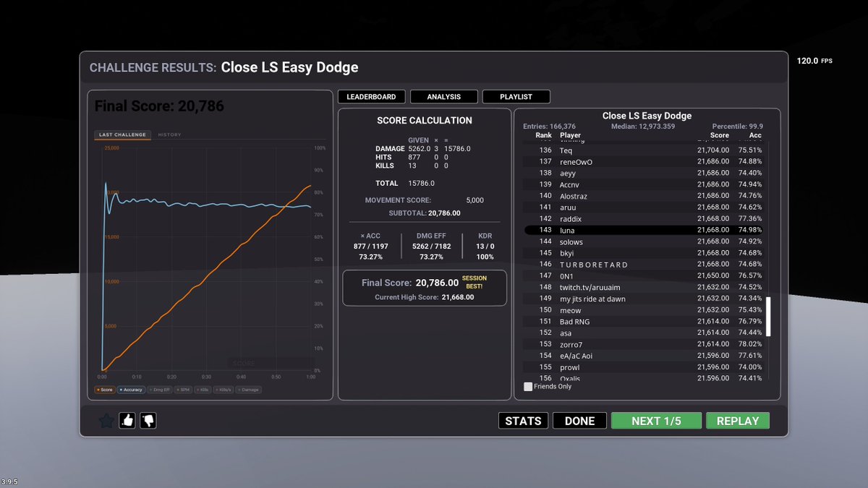Click the Session Best badge

click(x=475, y=282)
